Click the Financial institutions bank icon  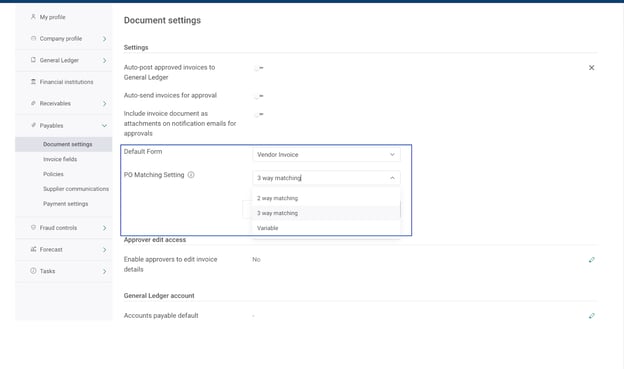pos(33,82)
